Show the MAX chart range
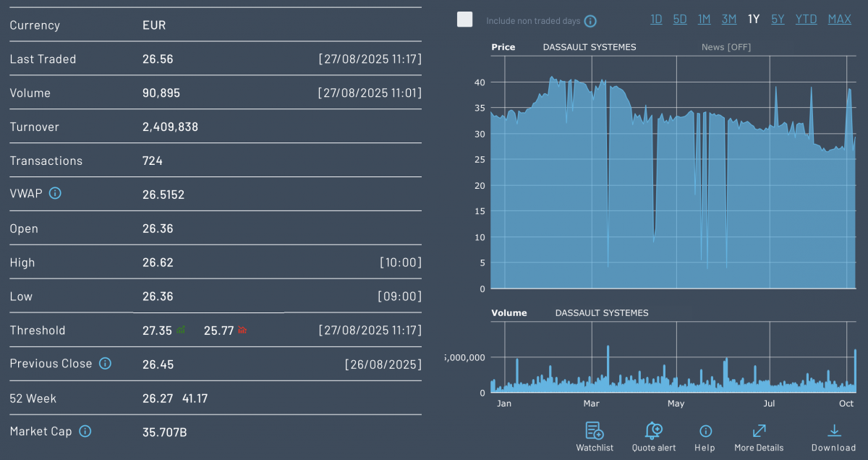Viewport: 868px width, 460px height. (x=840, y=20)
